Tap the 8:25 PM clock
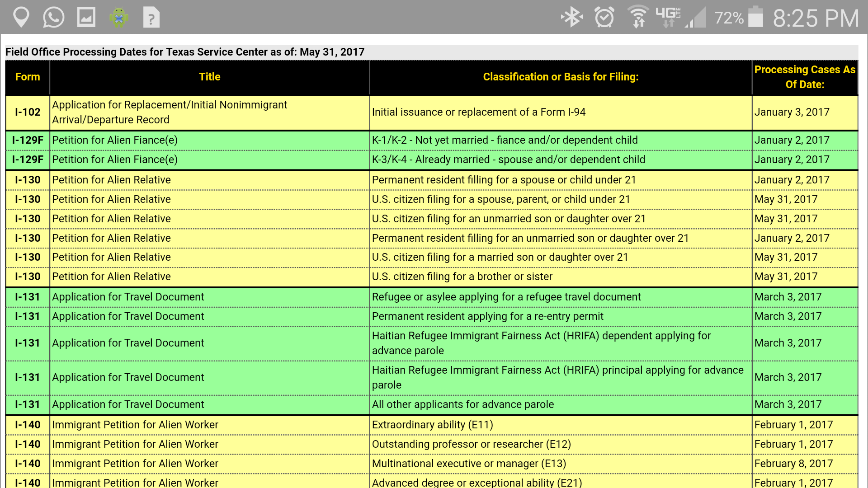Screen dimensions: 868x488 816,18
